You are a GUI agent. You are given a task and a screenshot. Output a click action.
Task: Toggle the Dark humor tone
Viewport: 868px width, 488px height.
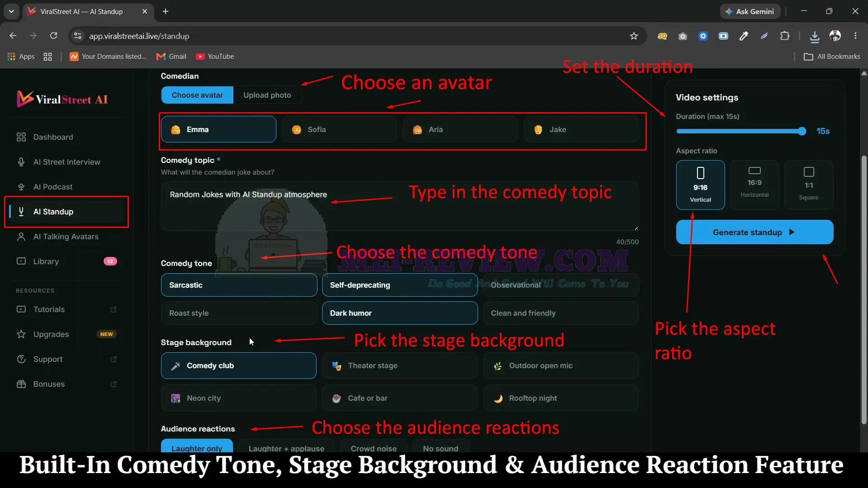coord(400,313)
